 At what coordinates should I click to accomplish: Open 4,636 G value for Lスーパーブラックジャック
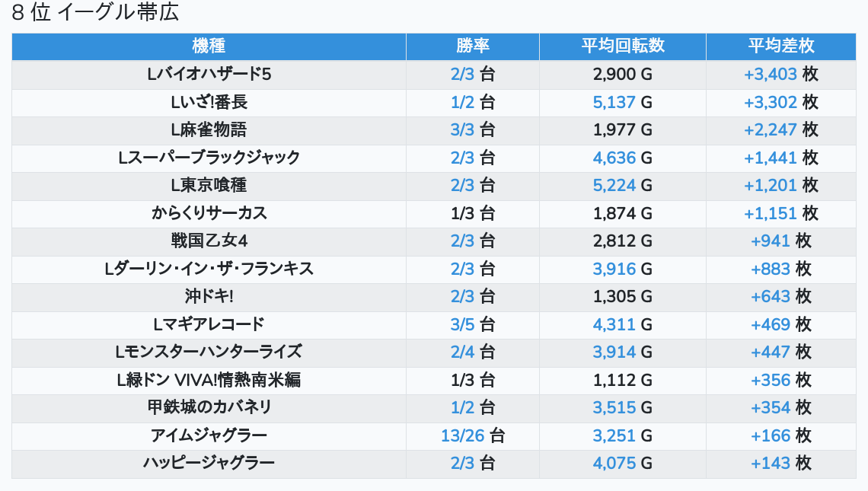614,158
